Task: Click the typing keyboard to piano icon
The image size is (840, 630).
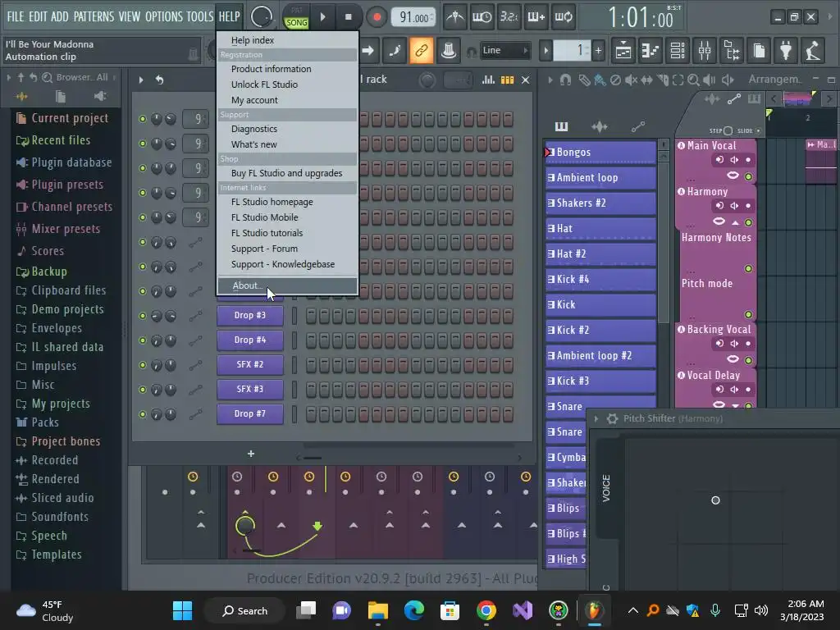Action: point(449,51)
